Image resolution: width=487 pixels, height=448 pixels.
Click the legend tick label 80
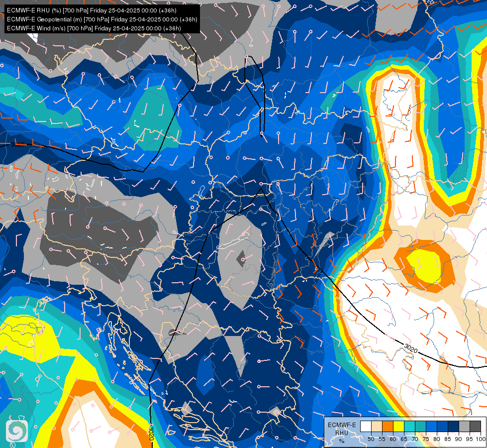point(437,439)
